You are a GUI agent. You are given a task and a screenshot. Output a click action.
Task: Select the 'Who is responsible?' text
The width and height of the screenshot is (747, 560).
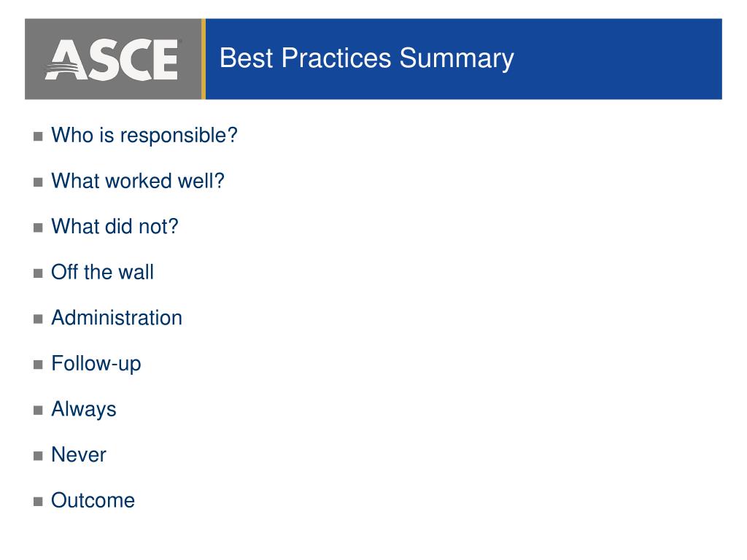pos(144,136)
